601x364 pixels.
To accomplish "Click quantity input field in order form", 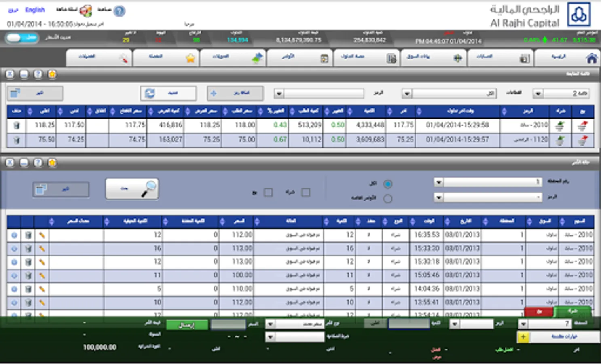I will pos(409,324).
